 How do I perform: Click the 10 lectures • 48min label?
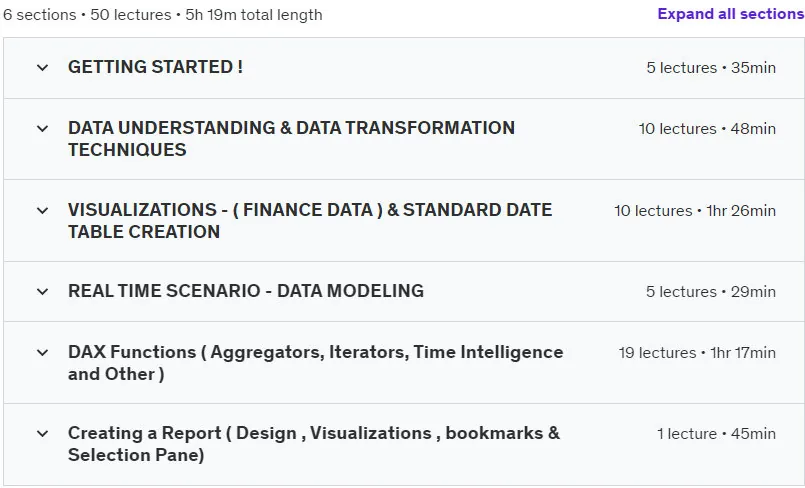707,129
